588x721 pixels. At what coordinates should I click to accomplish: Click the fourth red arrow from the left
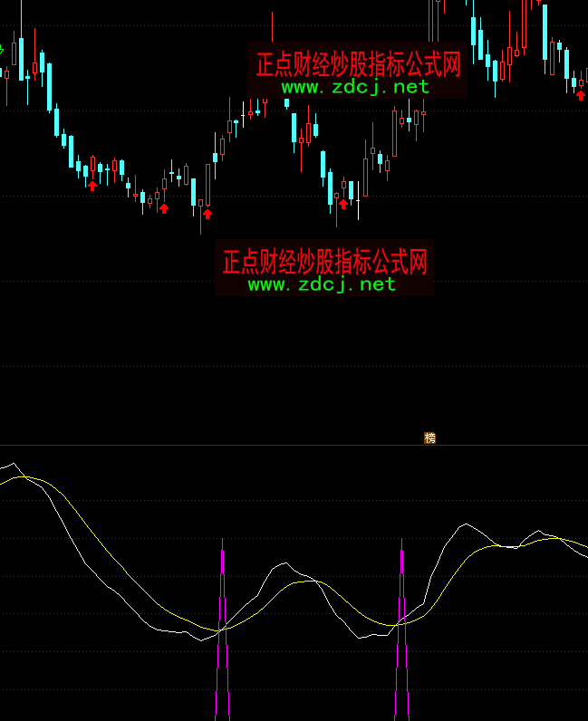click(x=343, y=204)
